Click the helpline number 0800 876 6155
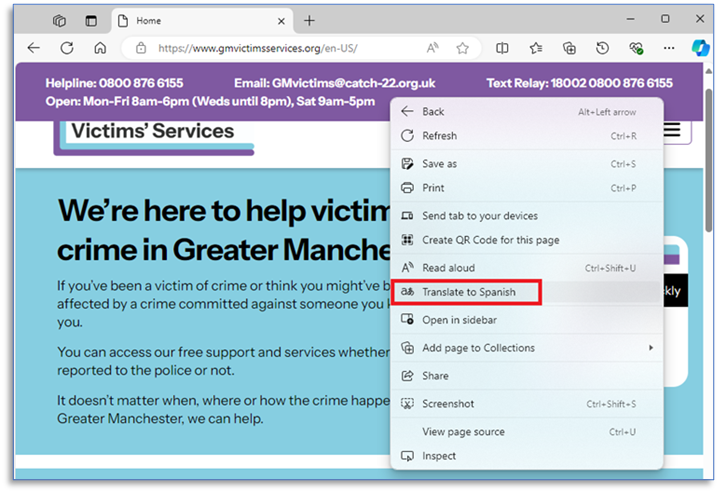Viewport: 719px width, 493px height. 141,83
